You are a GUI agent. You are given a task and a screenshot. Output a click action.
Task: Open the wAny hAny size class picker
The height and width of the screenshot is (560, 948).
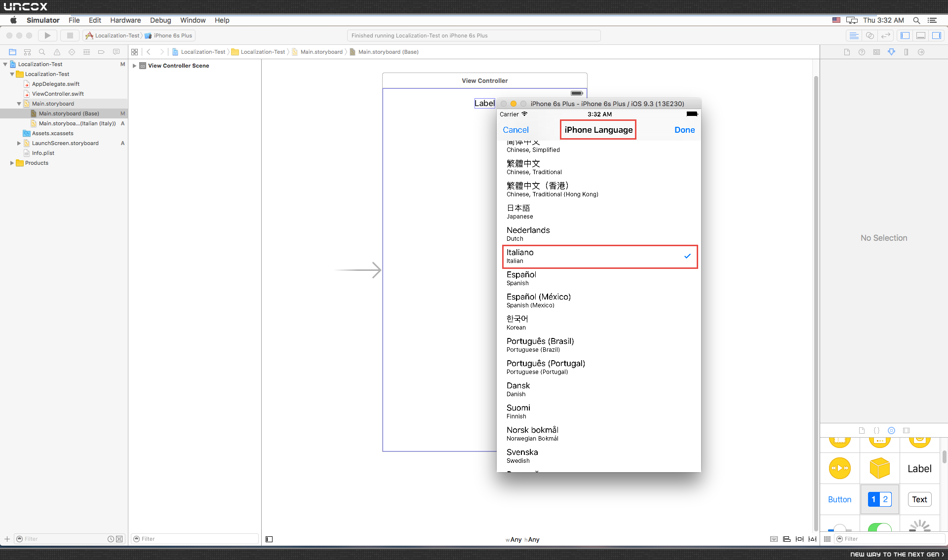pos(522,539)
